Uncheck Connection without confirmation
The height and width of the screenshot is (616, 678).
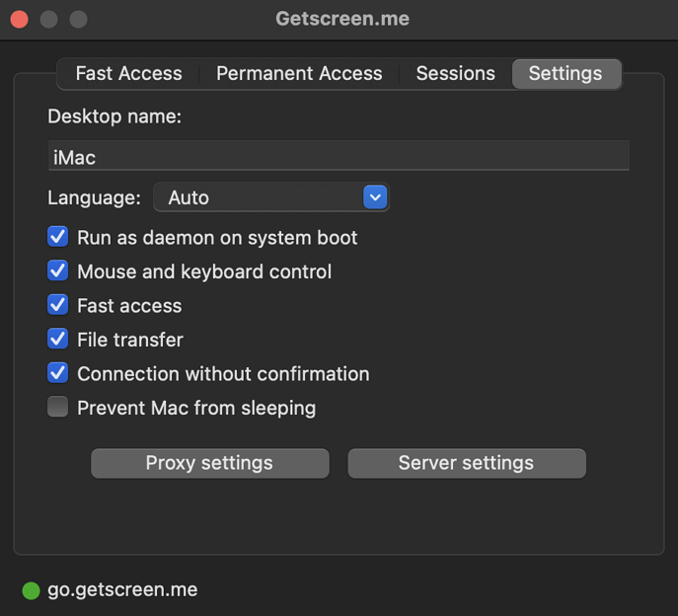pyautogui.click(x=58, y=374)
